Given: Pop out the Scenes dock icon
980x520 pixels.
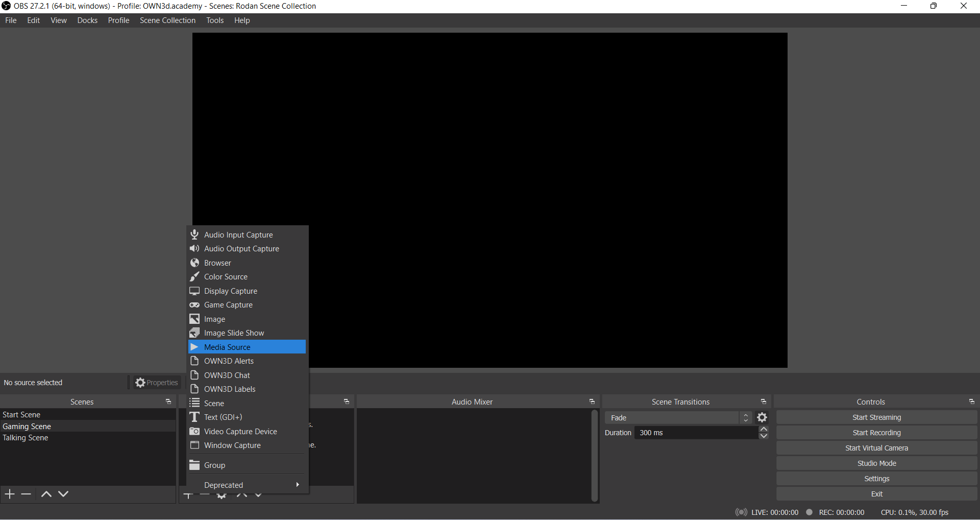Looking at the screenshot, I should (x=168, y=402).
